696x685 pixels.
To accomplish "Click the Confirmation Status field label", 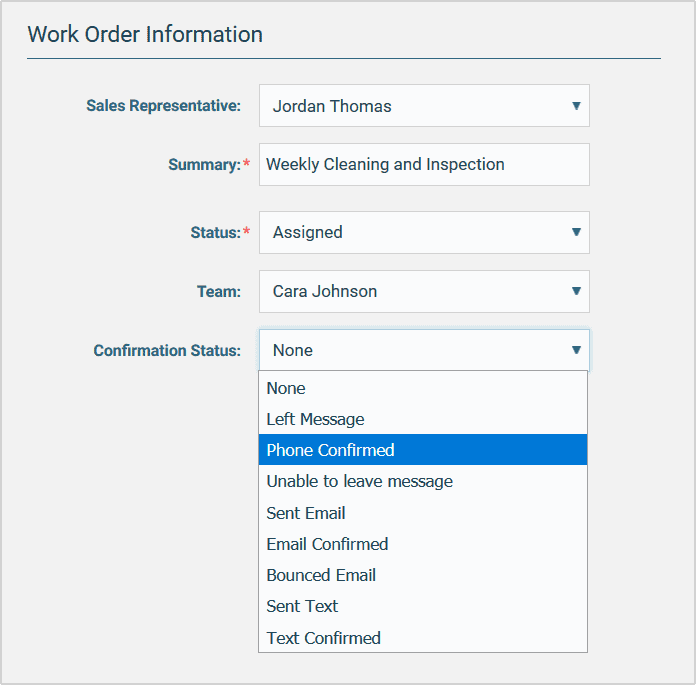I will click(x=167, y=351).
